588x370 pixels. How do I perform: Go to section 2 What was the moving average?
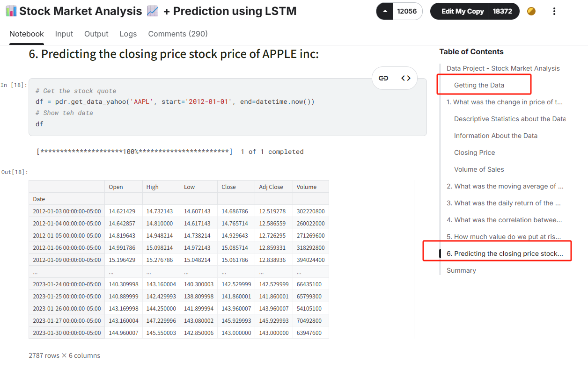click(505, 186)
